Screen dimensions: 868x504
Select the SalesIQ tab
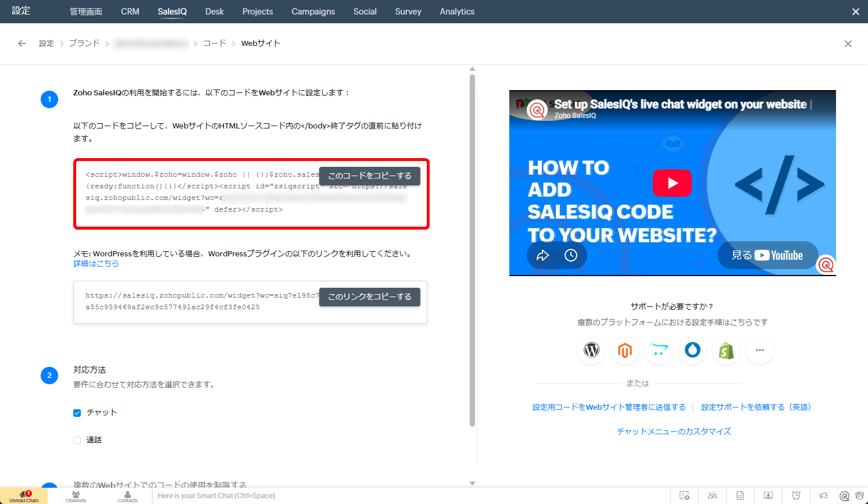pyautogui.click(x=172, y=12)
